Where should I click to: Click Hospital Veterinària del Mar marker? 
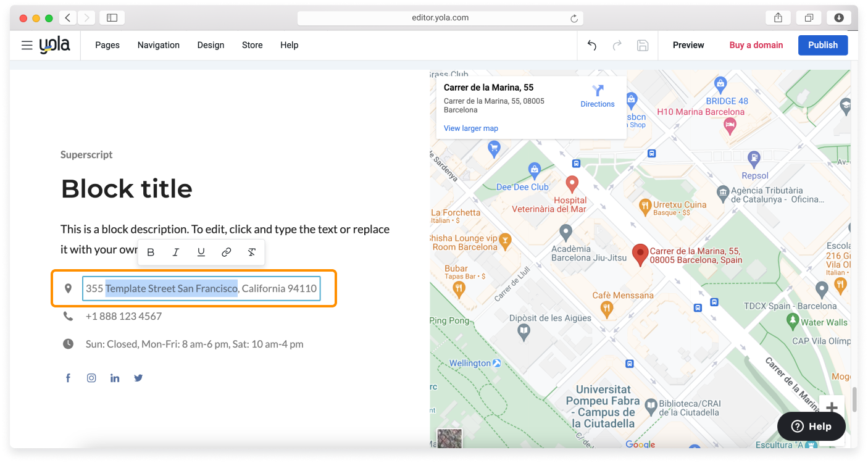[x=572, y=184]
